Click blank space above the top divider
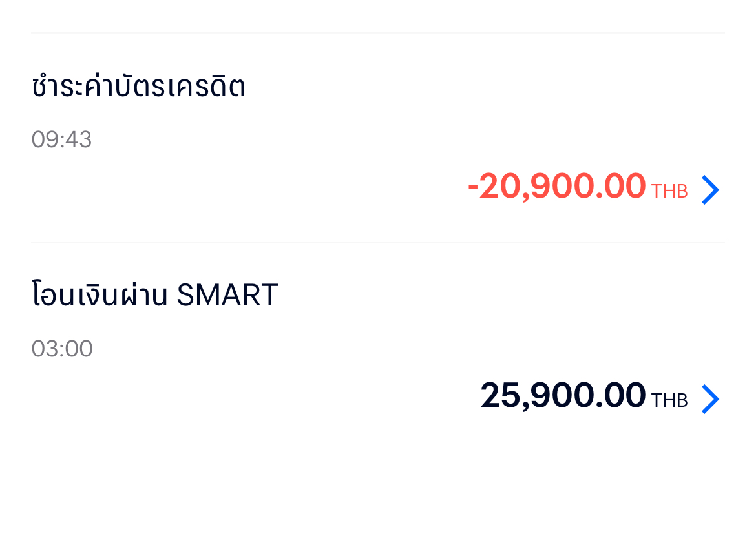Viewport: 756px width, 545px height. click(377, 14)
